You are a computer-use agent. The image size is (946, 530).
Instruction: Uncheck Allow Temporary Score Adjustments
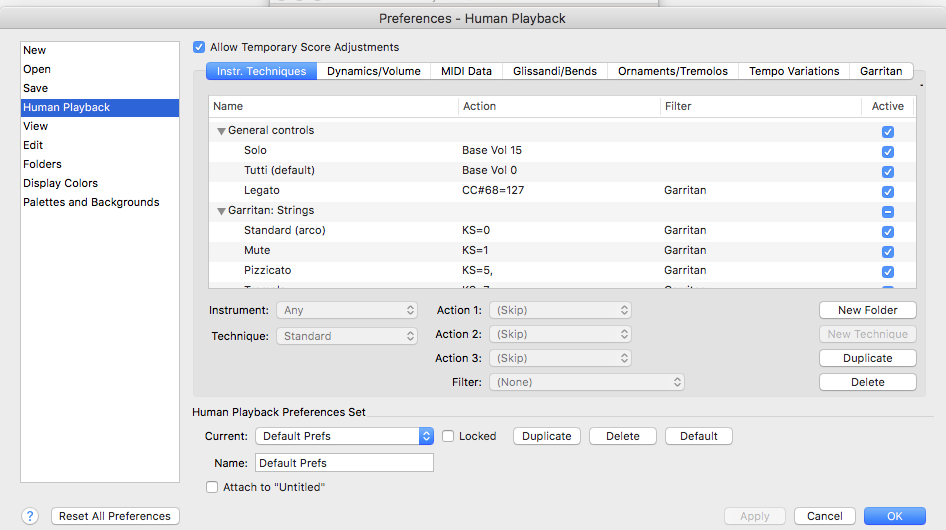click(x=199, y=47)
